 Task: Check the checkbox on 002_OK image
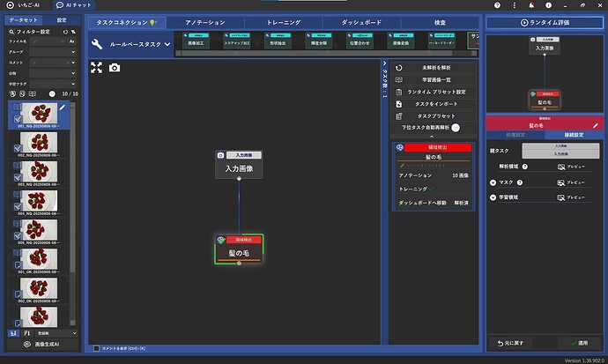point(17,294)
